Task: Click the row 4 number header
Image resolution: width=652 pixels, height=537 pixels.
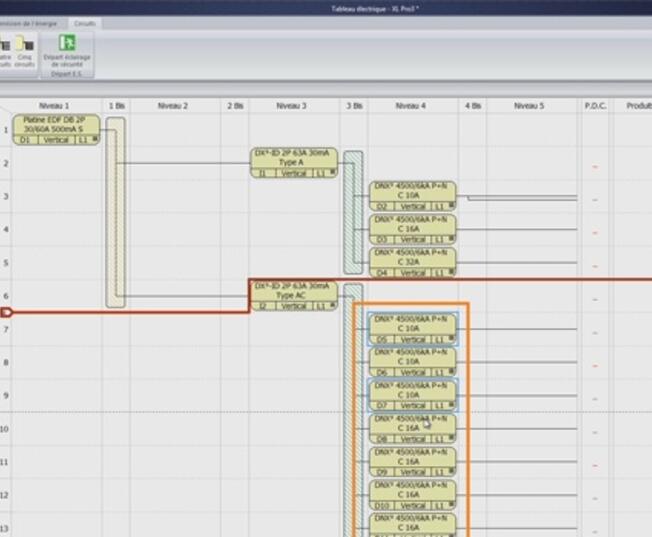Action: (5, 229)
